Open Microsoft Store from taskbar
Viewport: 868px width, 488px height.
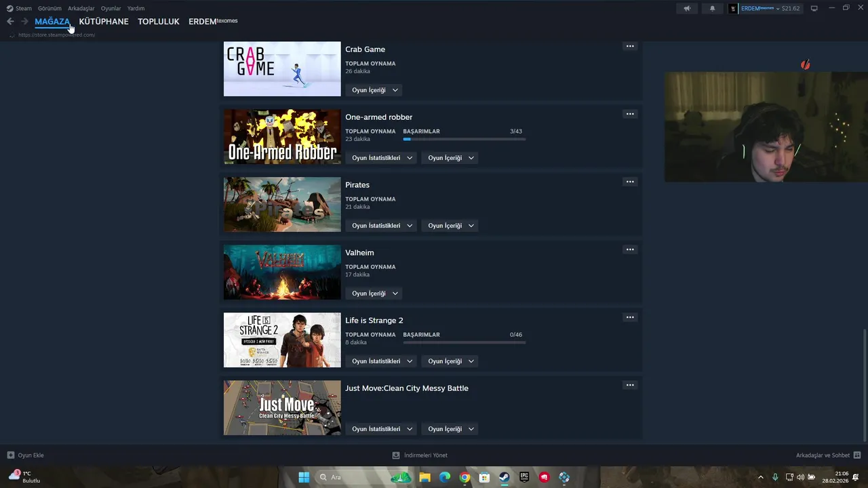point(484,477)
